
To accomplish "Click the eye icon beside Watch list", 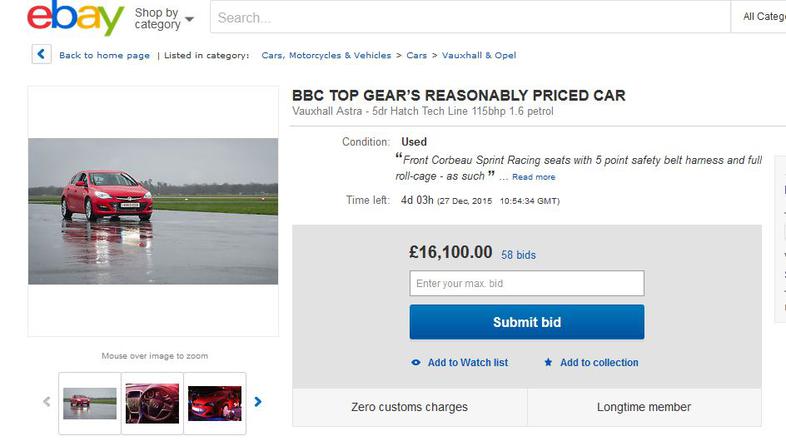I will (x=416, y=363).
